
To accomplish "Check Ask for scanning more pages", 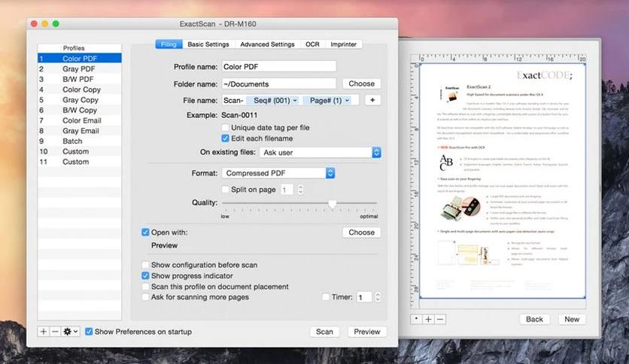I will (x=145, y=297).
